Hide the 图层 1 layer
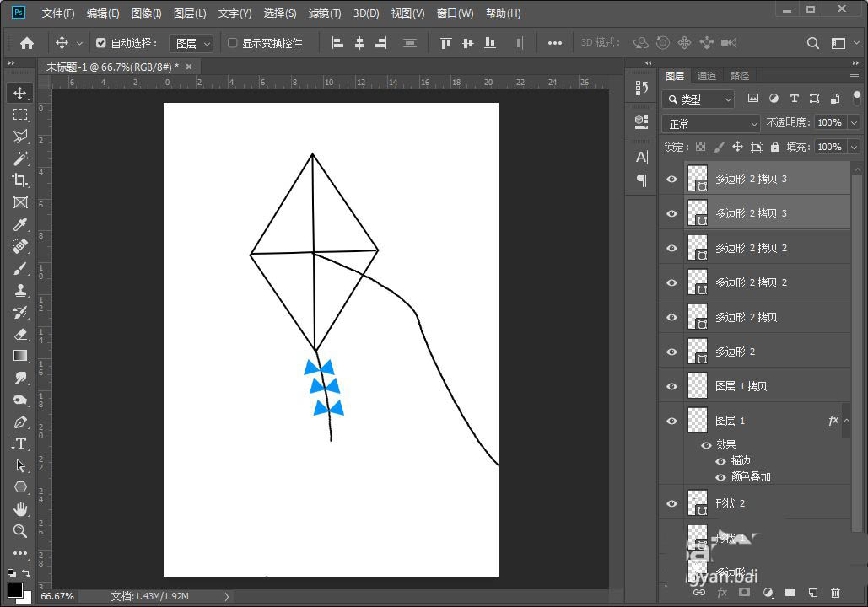The height and width of the screenshot is (607, 868). tap(671, 421)
